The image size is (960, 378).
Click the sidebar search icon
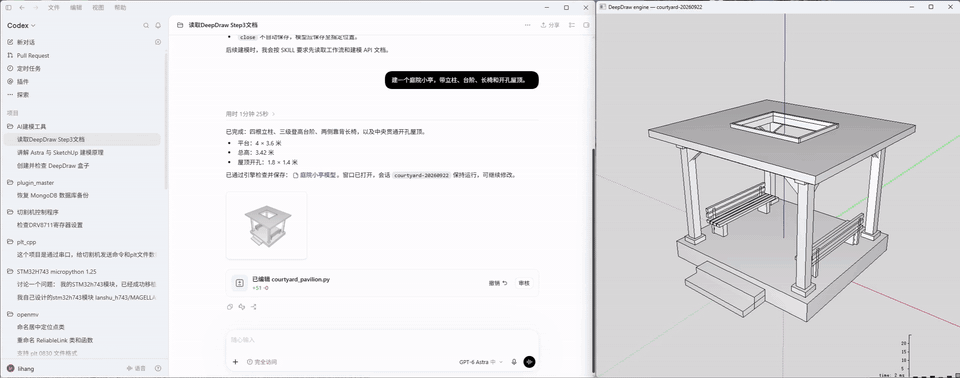[x=146, y=26]
